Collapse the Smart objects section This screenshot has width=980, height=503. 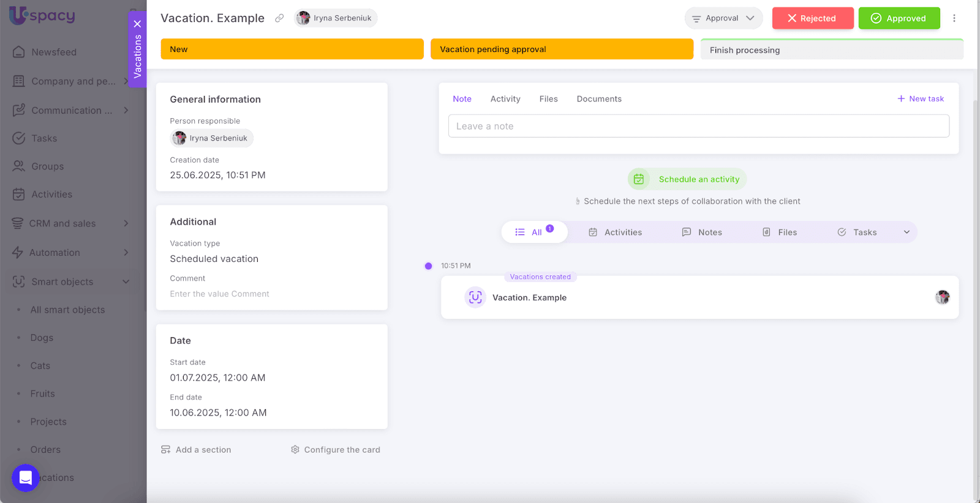click(x=126, y=282)
